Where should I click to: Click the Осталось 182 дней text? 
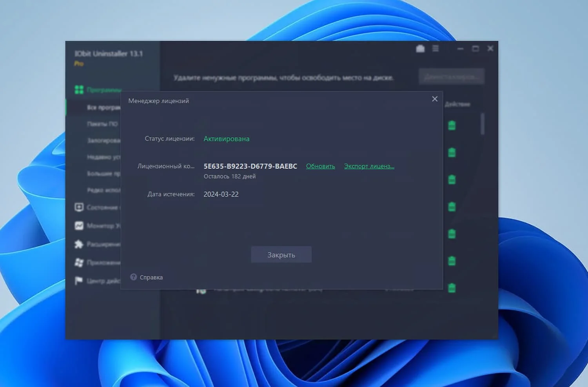pos(230,176)
